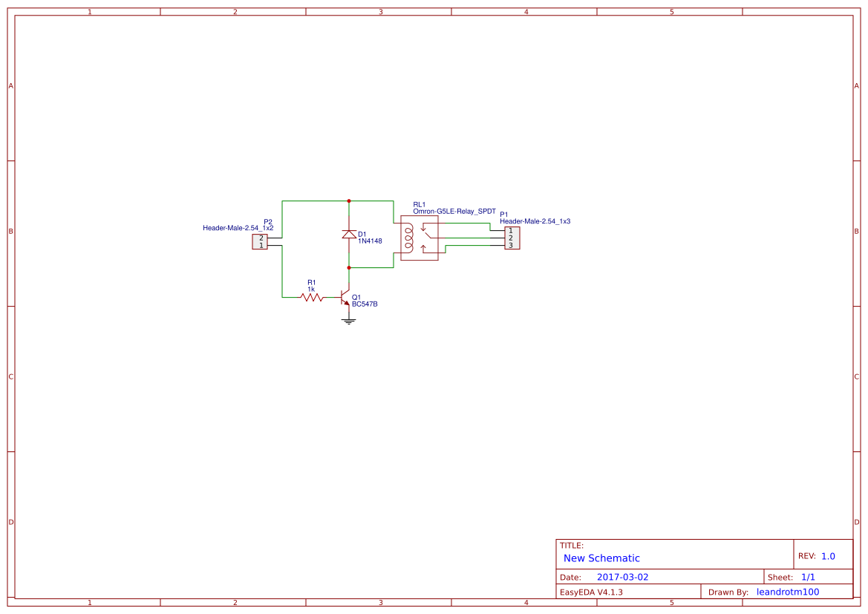Click the REV 1.0 value
868x614 pixels.
coord(828,556)
